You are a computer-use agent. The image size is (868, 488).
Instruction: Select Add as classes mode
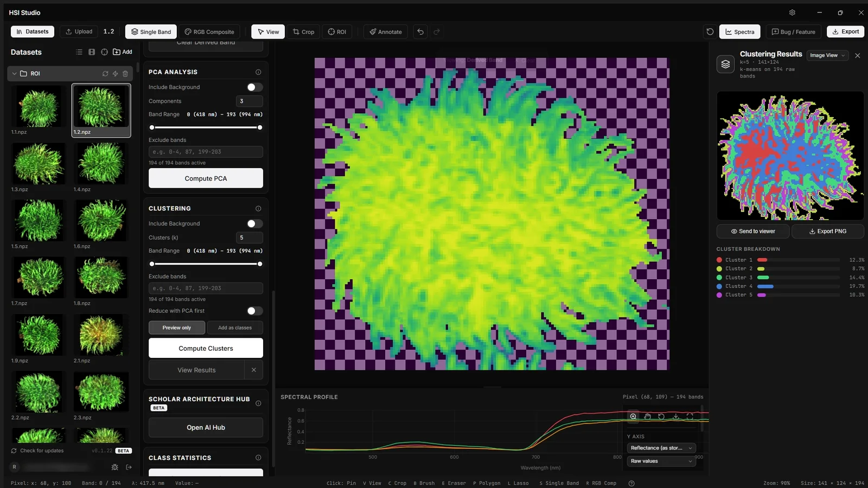click(x=235, y=328)
